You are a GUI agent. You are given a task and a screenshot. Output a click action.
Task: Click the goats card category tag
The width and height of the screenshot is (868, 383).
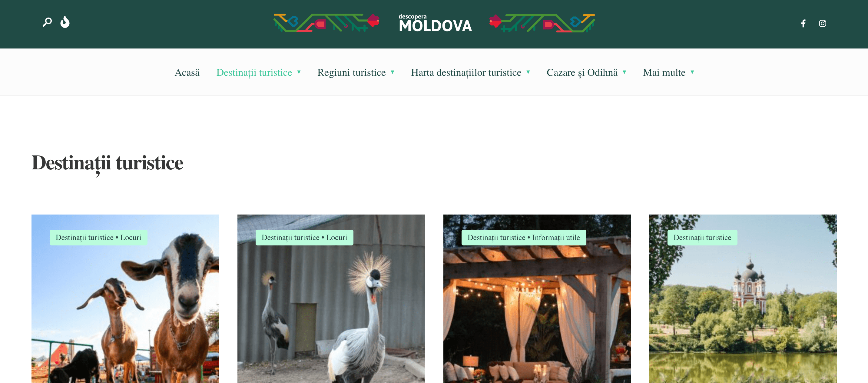(x=98, y=237)
